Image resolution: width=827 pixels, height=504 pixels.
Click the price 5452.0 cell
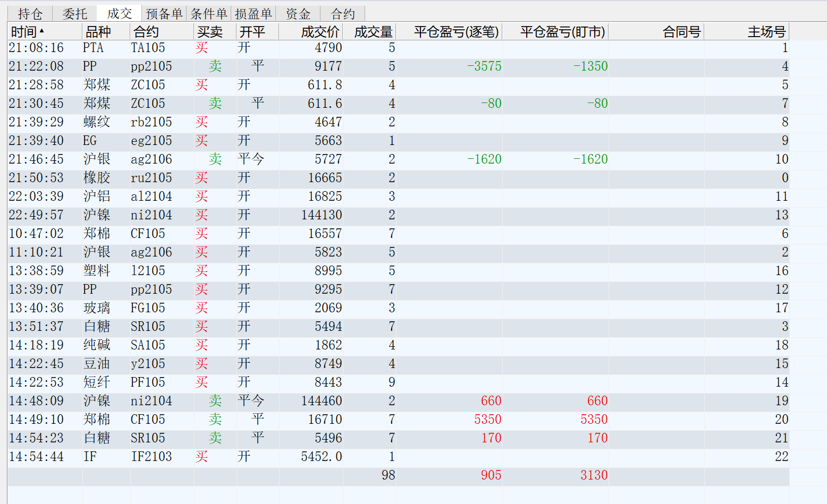(x=322, y=457)
